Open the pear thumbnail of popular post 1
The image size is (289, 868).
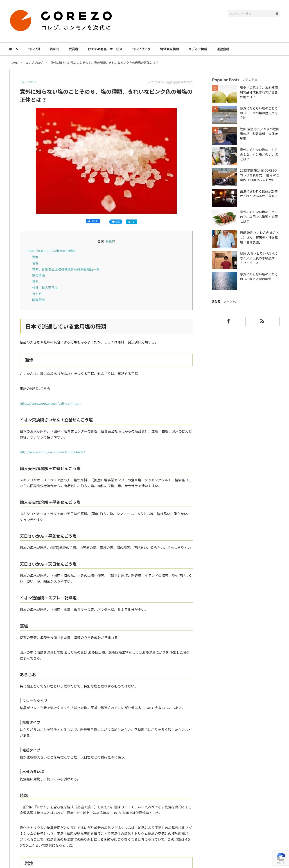[224, 94]
